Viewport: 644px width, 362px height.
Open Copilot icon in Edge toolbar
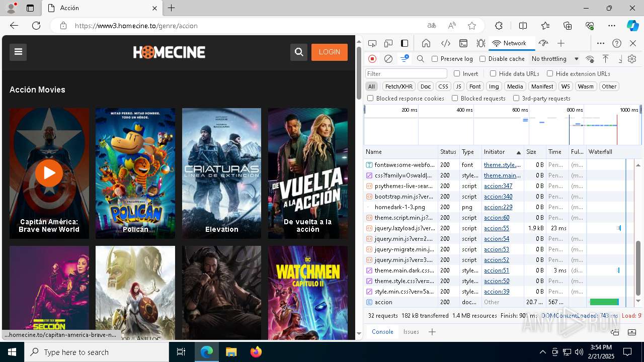click(632, 26)
